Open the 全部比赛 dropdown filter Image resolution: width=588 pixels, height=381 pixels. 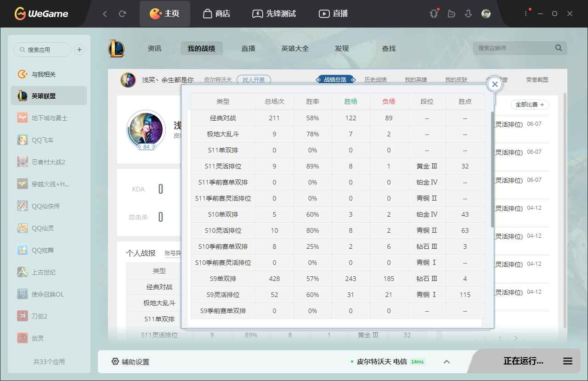530,105
